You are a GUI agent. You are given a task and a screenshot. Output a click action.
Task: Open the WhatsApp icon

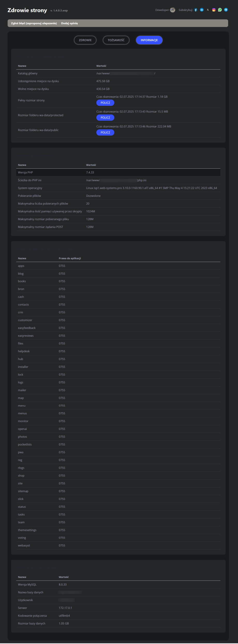point(220,10)
